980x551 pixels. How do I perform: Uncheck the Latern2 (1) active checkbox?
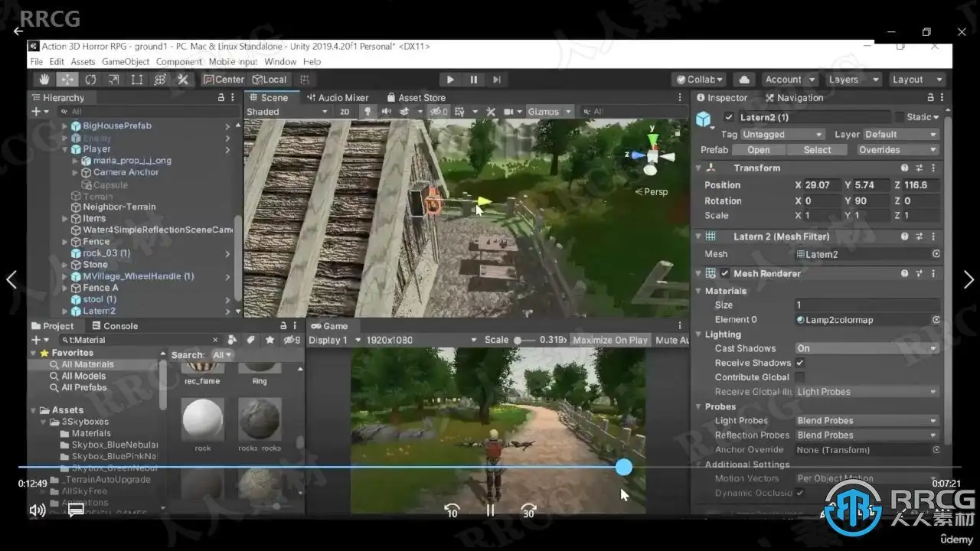point(729,117)
